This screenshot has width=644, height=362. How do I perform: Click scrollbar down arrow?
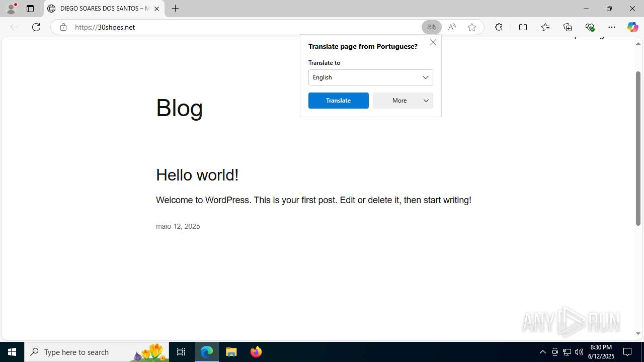click(x=638, y=334)
